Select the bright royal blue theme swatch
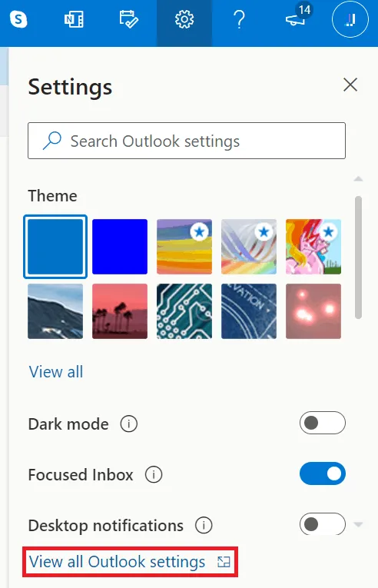378x588 pixels. point(120,247)
